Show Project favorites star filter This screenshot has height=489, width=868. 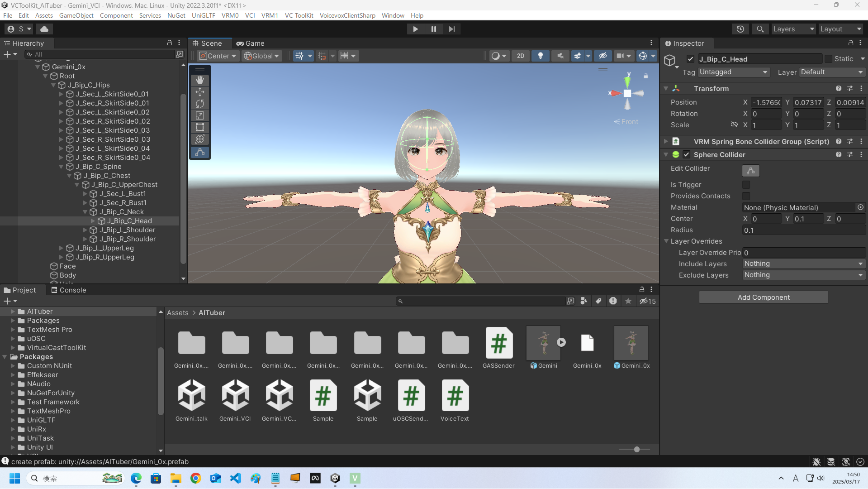(x=628, y=301)
